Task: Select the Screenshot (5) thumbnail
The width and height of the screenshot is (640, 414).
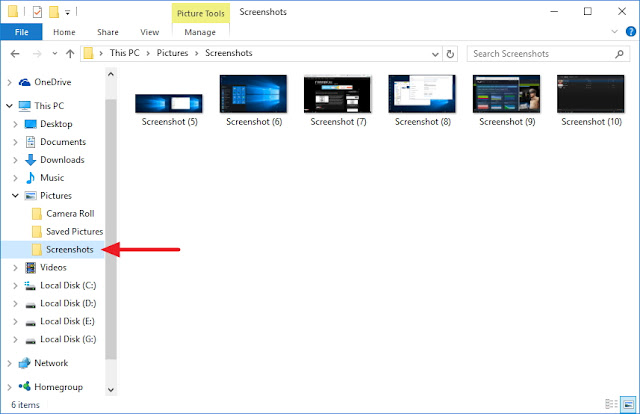Action: tap(169, 104)
